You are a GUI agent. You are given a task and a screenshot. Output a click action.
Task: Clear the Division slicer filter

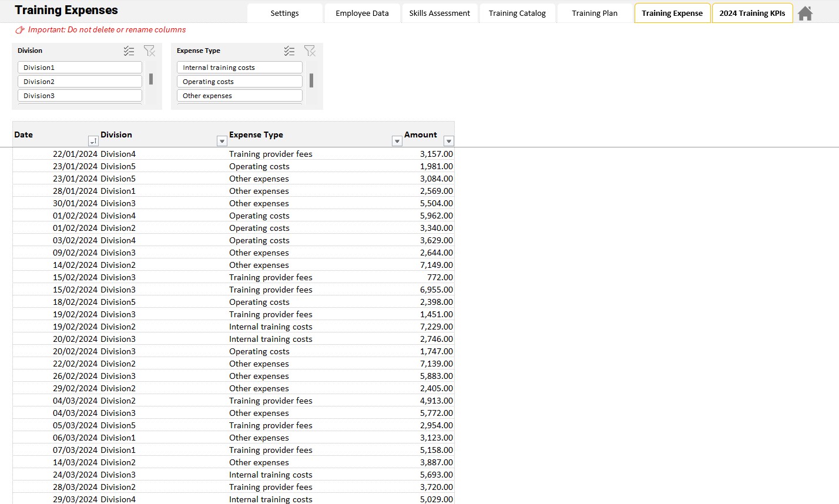click(149, 51)
